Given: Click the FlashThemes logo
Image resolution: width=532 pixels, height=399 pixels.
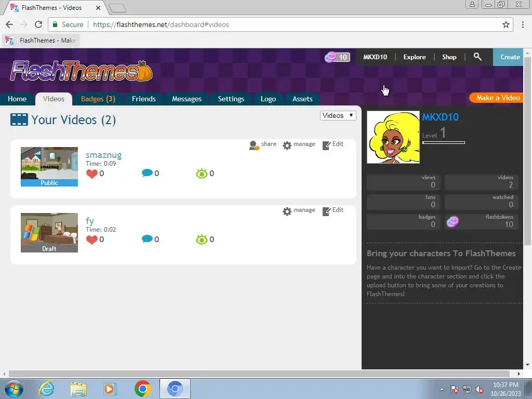Looking at the screenshot, I should point(82,71).
